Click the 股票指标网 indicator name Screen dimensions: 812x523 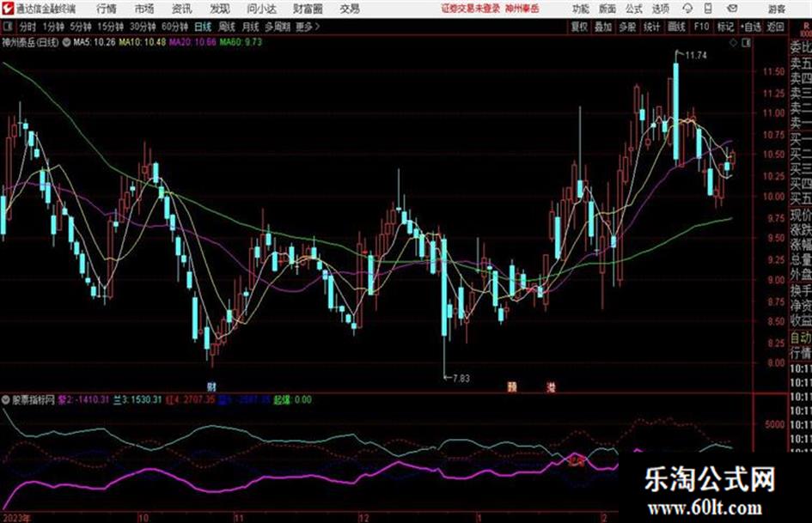(34, 400)
